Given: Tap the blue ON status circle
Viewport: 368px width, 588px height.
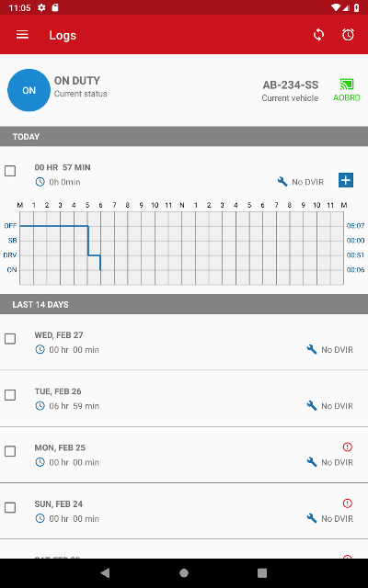Looking at the screenshot, I should [29, 90].
